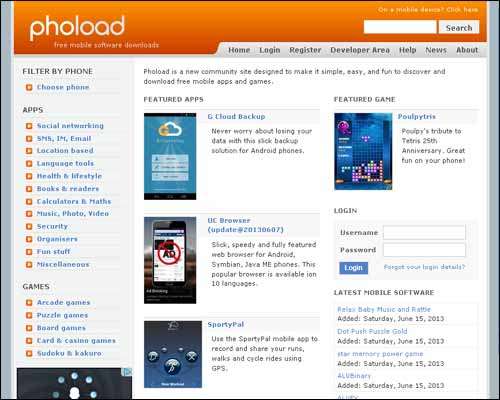500x400 pixels.
Task: Click the bullet icon beside Arcade games
Action: [29, 303]
